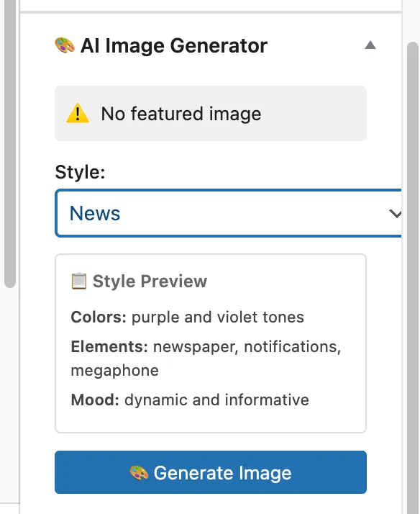Click the clipboard icon in Style Preview
Viewport: 420px width, 514px height.
click(79, 281)
